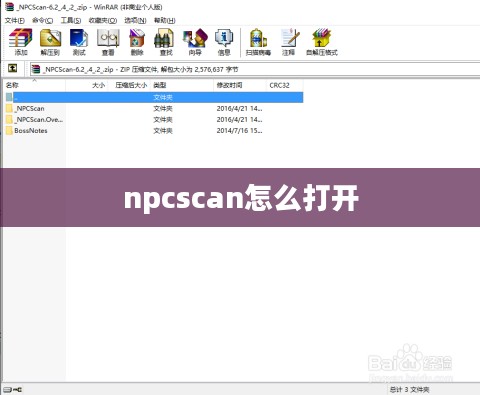The height and width of the screenshot is (395, 480).
Task: Open the Tools (工具) menu
Action: pyautogui.click(x=71, y=20)
